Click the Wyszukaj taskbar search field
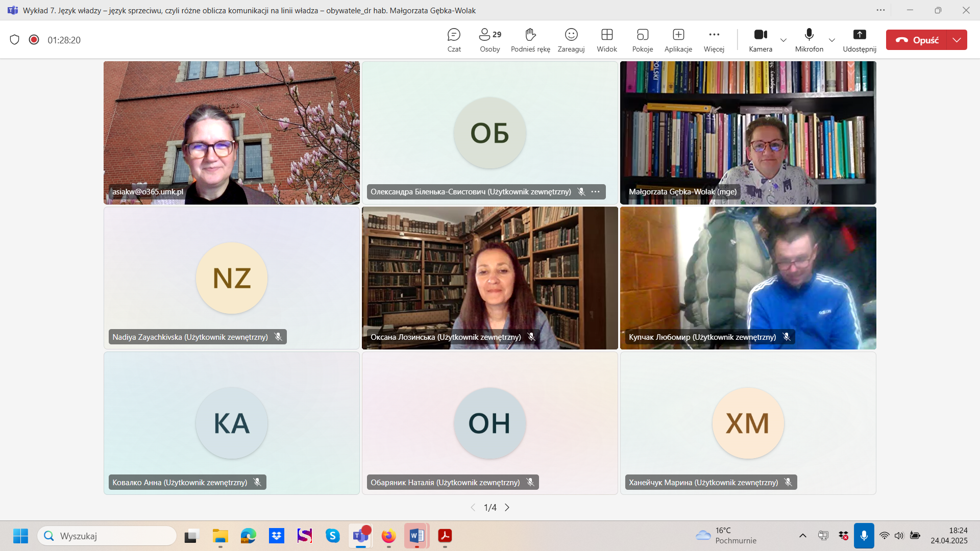Screen dimensions: 980x551 click(x=107, y=536)
